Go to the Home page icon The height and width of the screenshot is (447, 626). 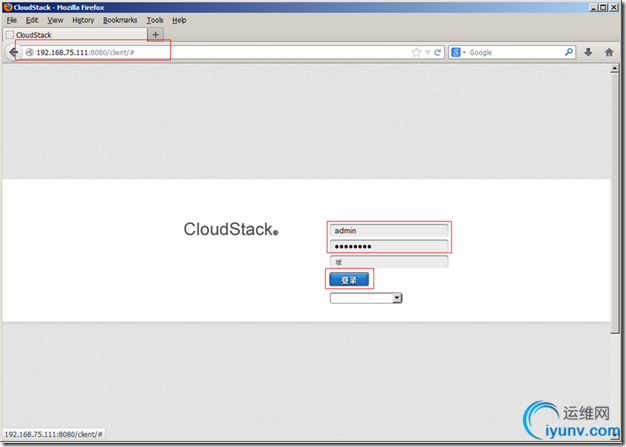[609, 52]
